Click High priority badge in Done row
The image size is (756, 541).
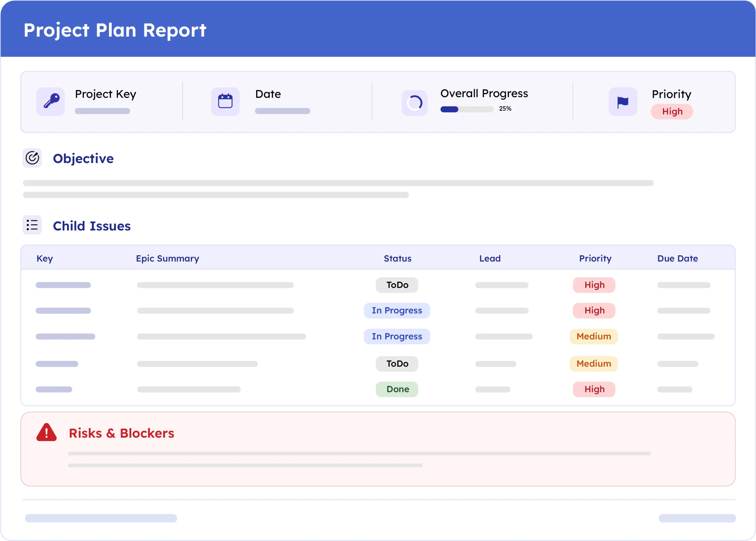point(594,389)
